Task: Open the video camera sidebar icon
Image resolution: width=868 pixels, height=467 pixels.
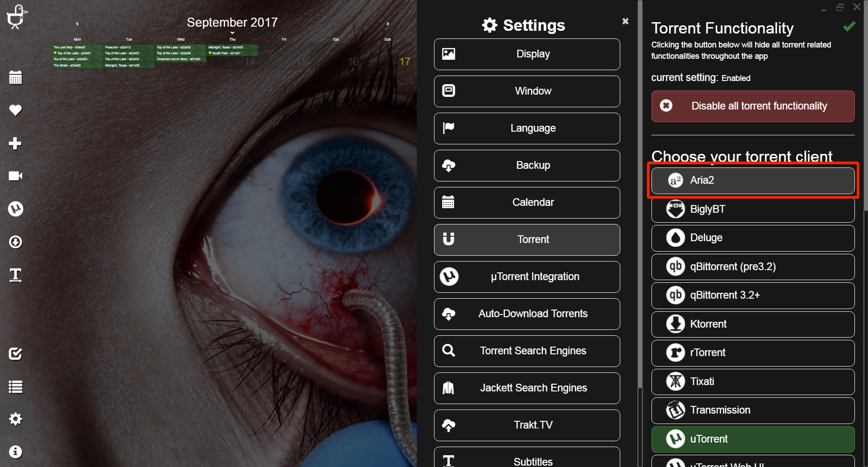Action: (15, 176)
